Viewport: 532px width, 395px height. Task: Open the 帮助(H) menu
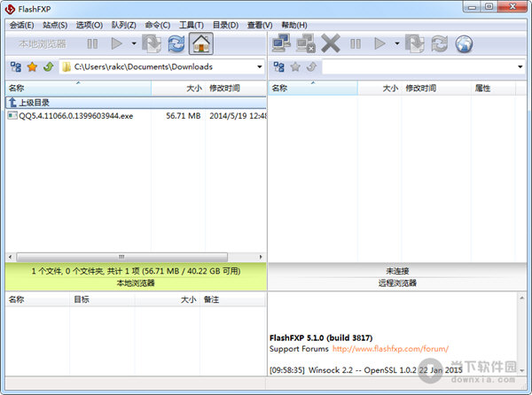(x=294, y=25)
